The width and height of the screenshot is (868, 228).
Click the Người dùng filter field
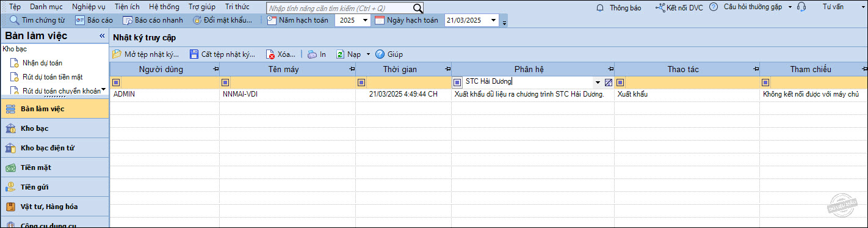[170, 83]
